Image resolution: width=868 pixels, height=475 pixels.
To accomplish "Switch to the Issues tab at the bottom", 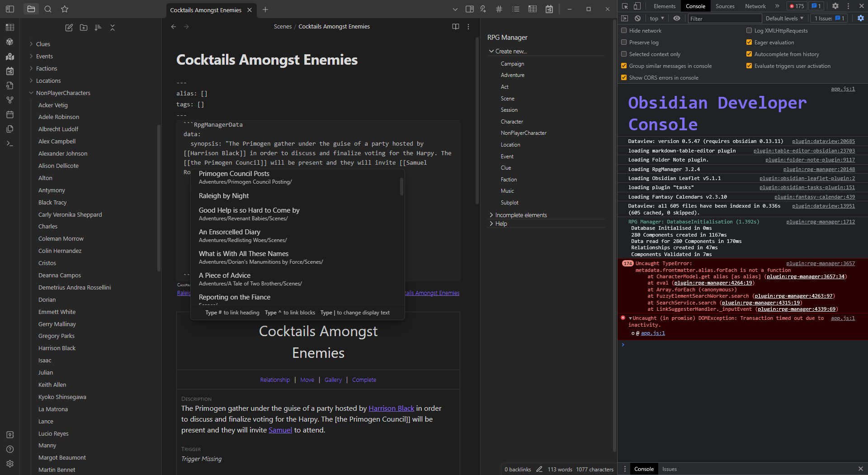I will point(670,469).
